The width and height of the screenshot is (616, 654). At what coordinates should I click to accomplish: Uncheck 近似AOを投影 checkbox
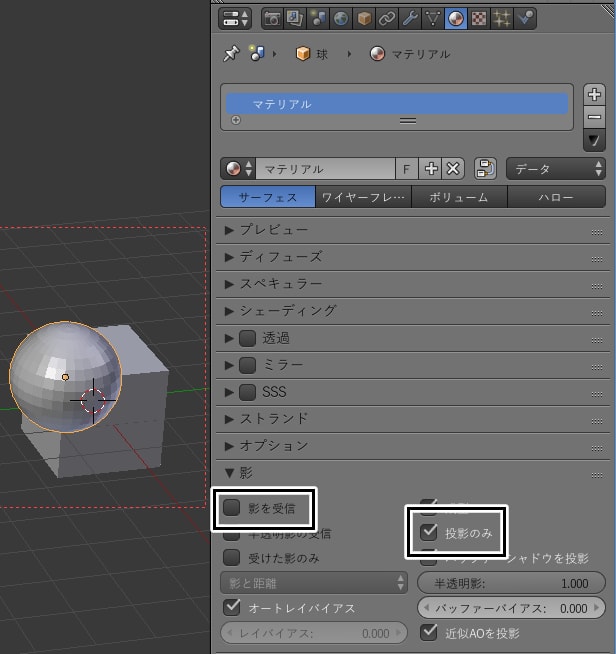pos(429,633)
